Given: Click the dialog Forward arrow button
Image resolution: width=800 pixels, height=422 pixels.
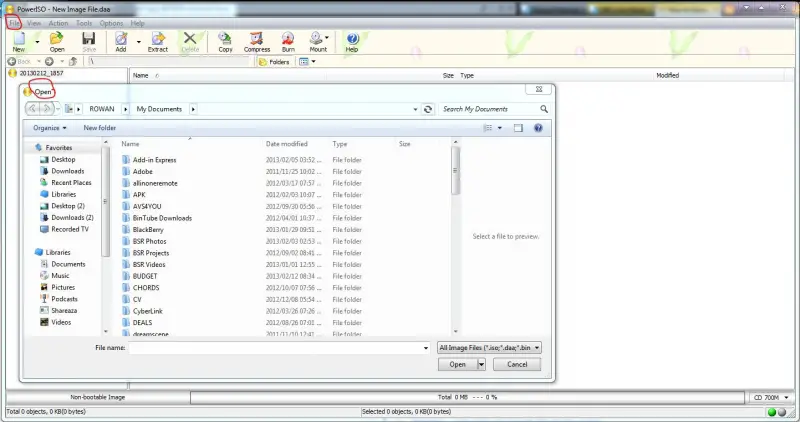Looking at the screenshot, I should point(46,109).
